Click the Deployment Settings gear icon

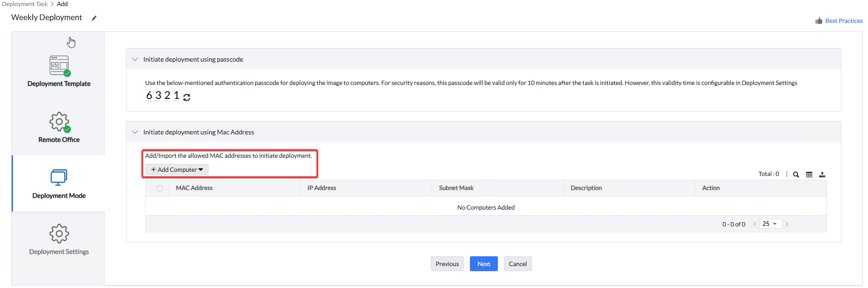pos(59,233)
